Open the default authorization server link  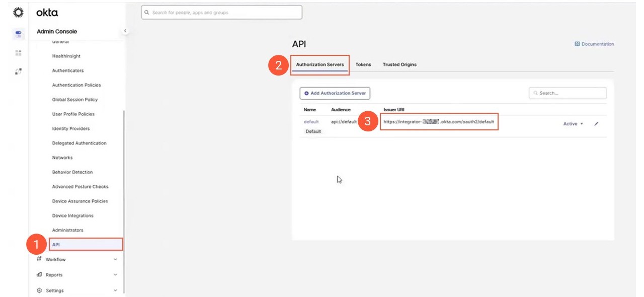click(x=311, y=122)
